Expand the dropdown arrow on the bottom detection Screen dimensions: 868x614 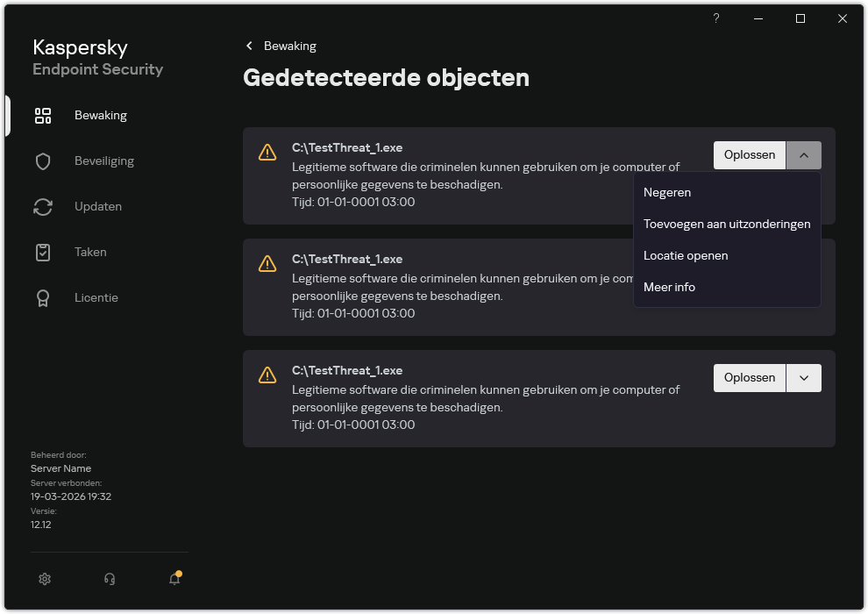click(804, 377)
